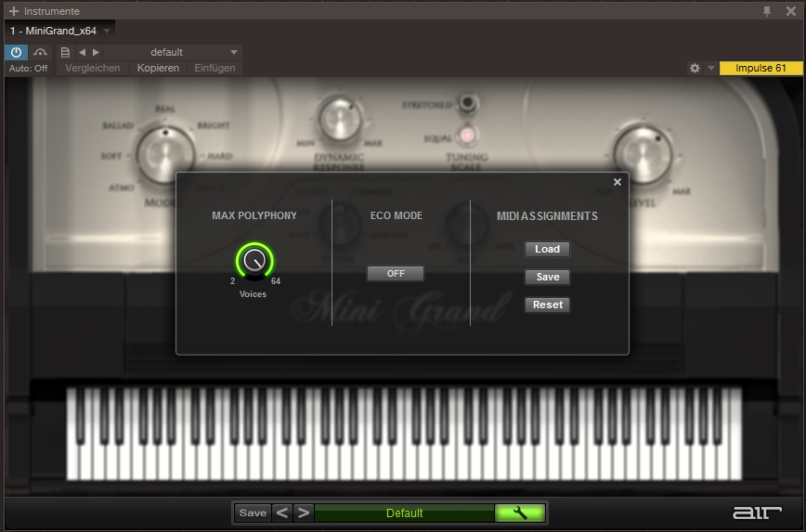Pin the Instrumente window
Viewport: 806px width, 532px height.
coord(766,11)
